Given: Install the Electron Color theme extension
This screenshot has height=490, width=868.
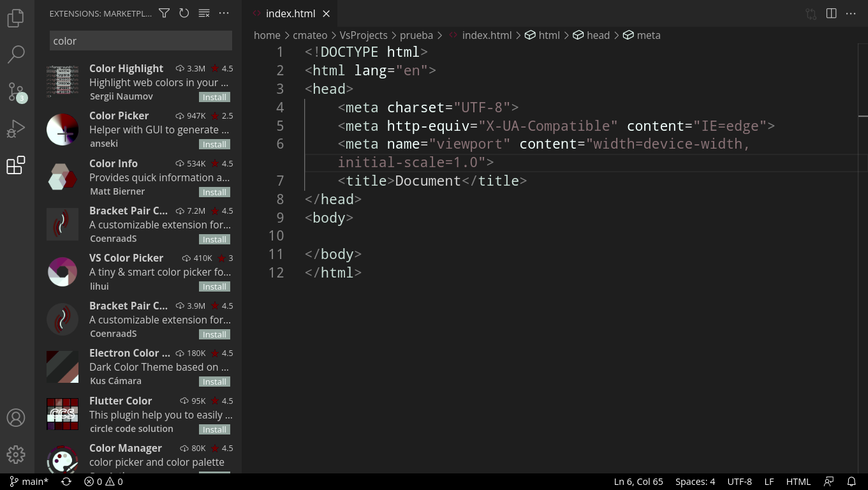Looking at the screenshot, I should (x=214, y=382).
